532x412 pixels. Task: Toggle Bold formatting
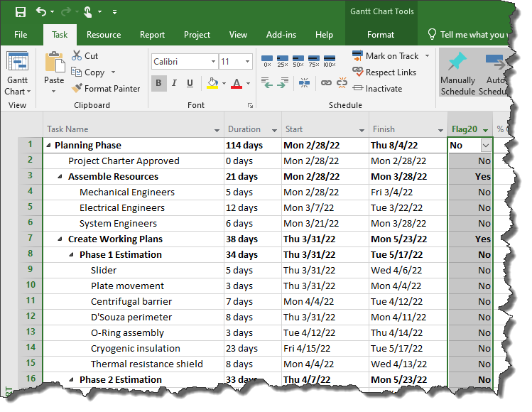click(159, 83)
